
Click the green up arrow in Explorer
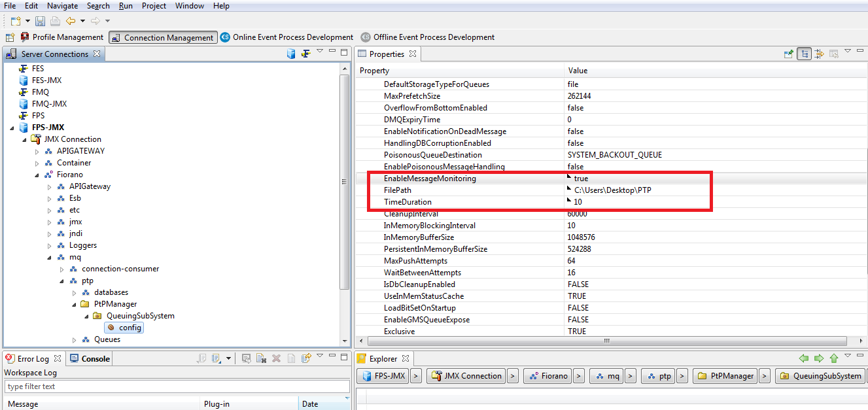click(x=833, y=358)
